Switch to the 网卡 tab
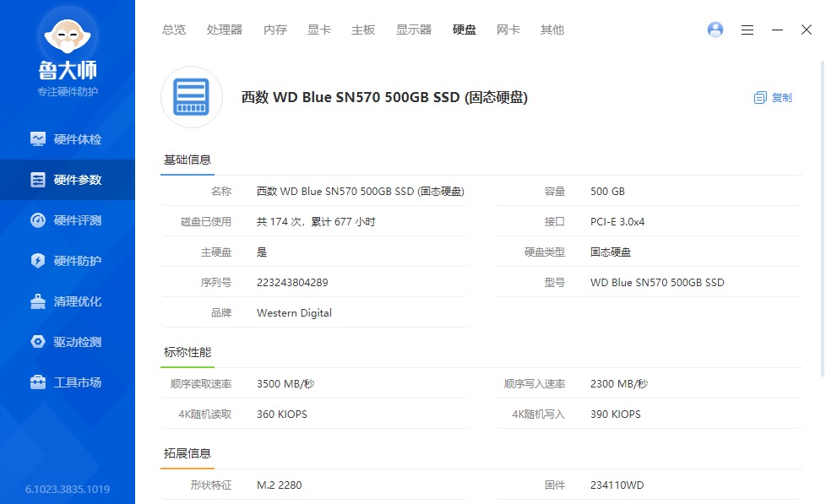Viewport: 826px width, 504px height. point(508,30)
